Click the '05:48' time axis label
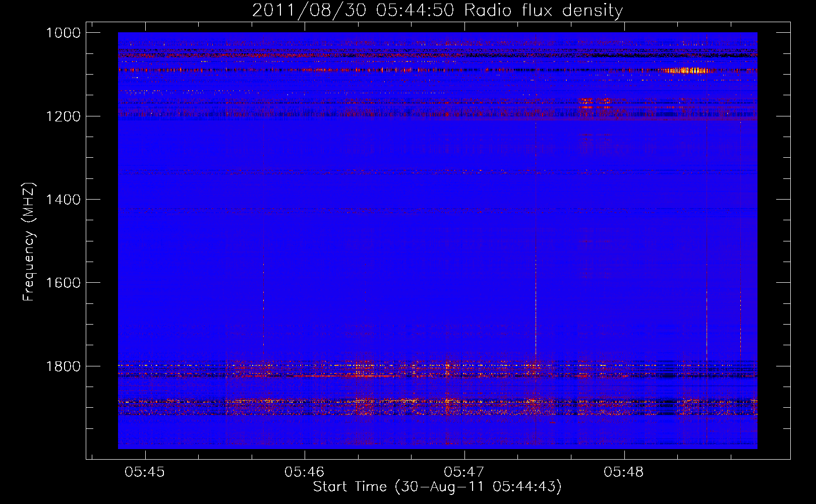Viewport: 816px width, 504px height. point(624,472)
